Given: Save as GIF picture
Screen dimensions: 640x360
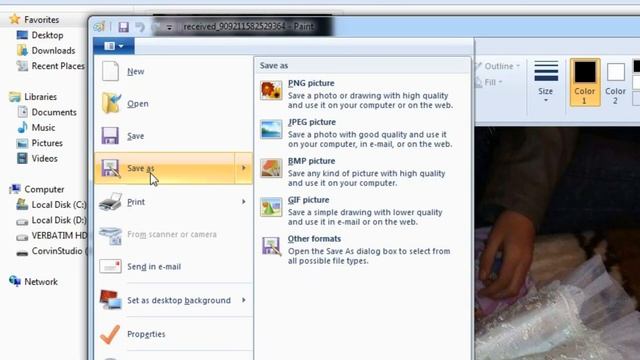Looking at the screenshot, I should pyautogui.click(x=362, y=211).
